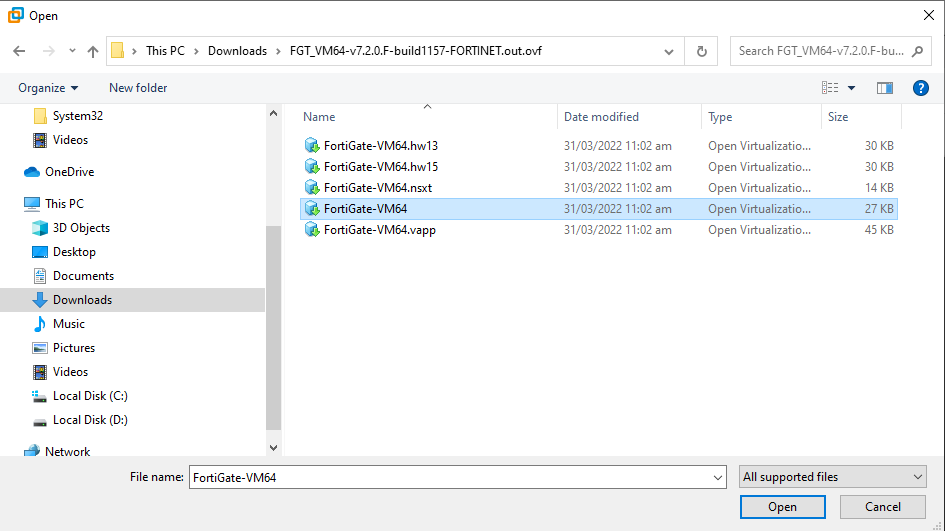
Task: Click the FortiGate-VM64.nsxt file icon
Action: tap(312, 187)
